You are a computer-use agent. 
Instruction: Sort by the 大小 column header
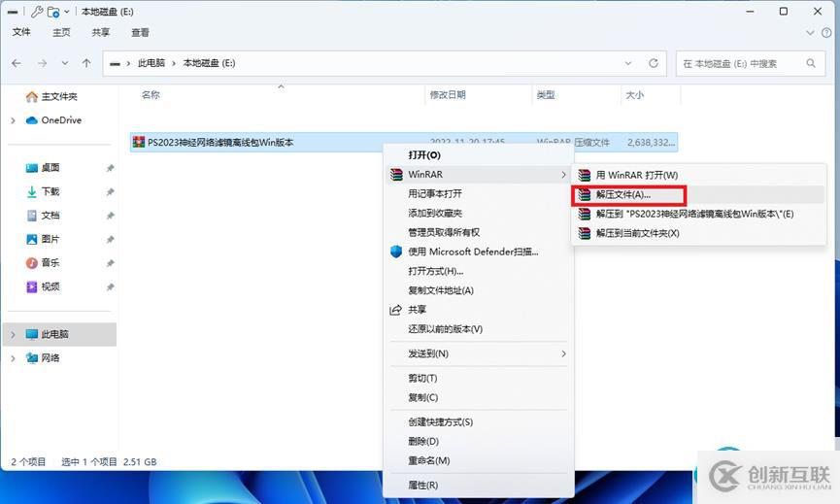(635, 95)
